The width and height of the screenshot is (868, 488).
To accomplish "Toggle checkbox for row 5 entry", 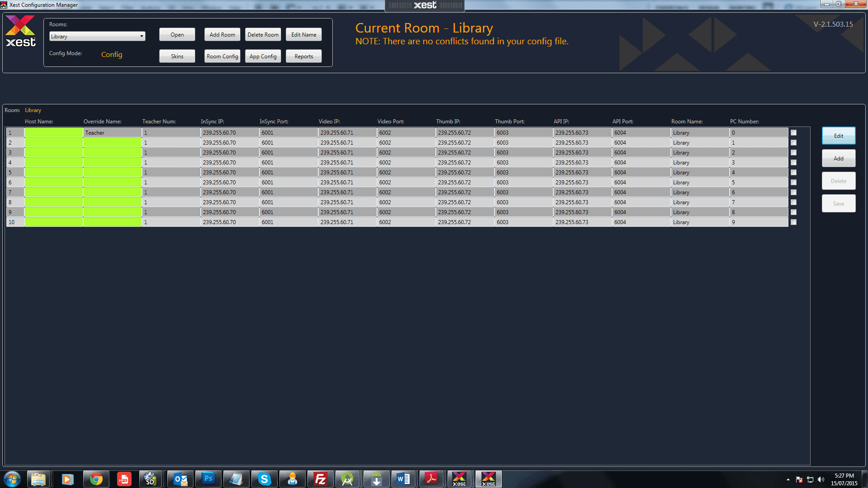I will click(793, 172).
